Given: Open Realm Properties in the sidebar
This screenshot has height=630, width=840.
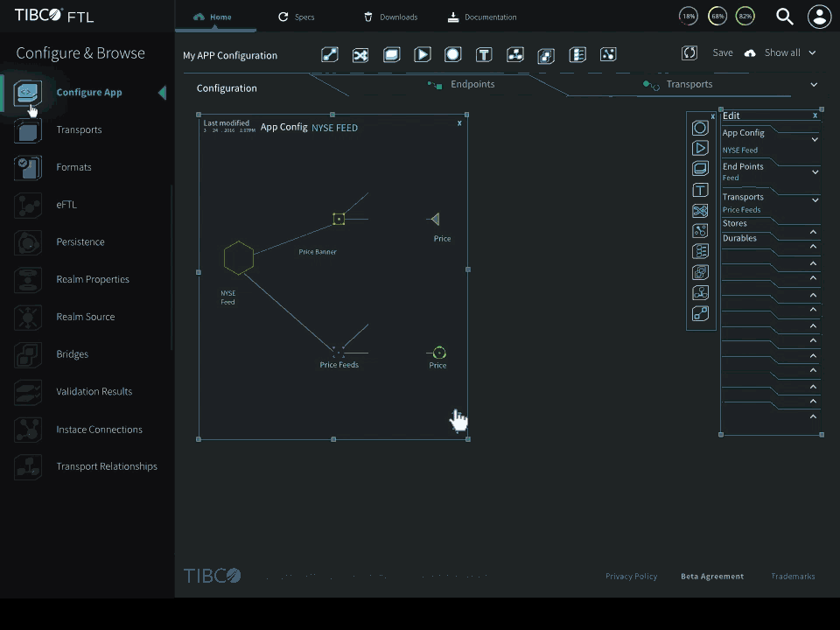Looking at the screenshot, I should [93, 280].
